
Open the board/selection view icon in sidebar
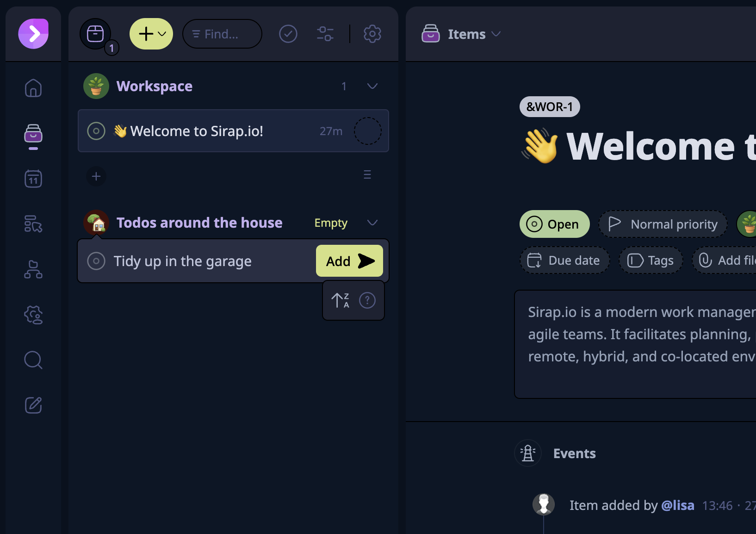tap(33, 224)
